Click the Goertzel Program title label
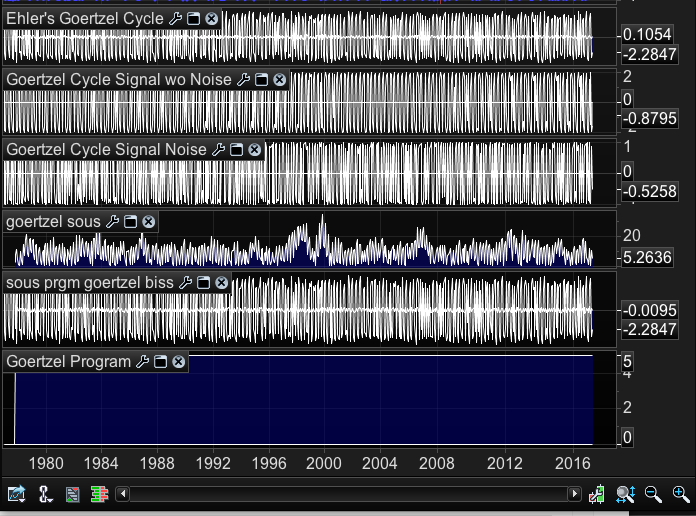 coord(69,362)
